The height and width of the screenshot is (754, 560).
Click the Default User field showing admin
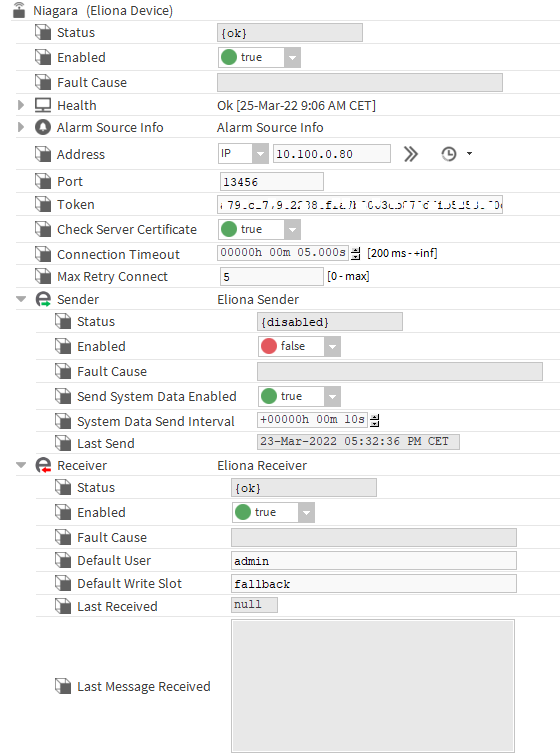374,561
